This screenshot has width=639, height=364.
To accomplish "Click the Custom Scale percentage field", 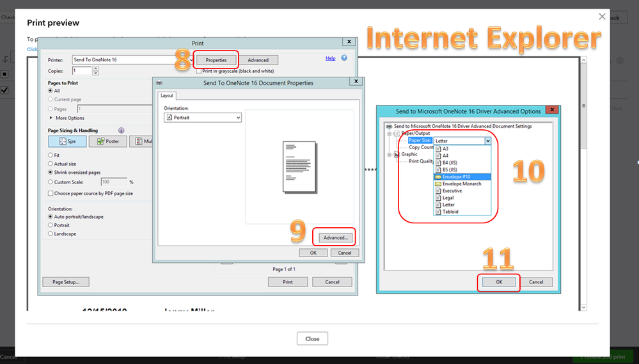I will tap(114, 182).
